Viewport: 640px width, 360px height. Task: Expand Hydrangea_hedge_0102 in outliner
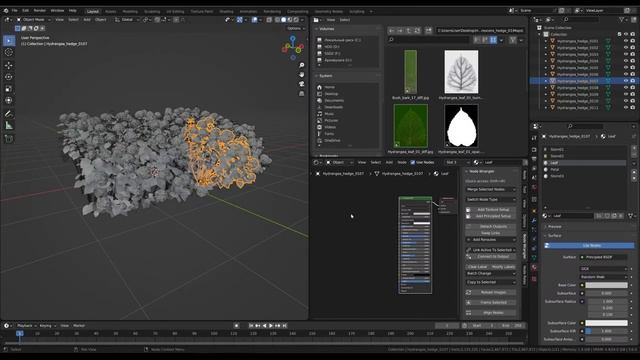pyautogui.click(x=546, y=47)
